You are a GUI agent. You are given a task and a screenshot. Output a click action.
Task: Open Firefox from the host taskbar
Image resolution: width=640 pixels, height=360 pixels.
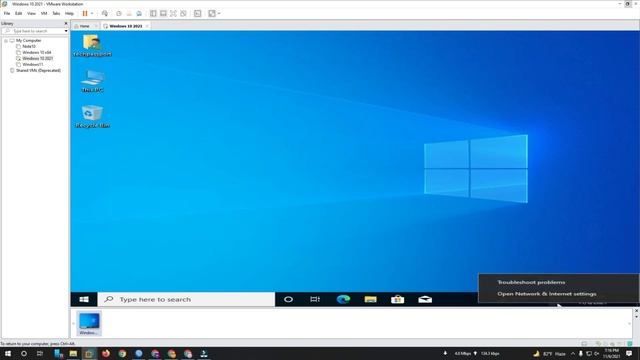(106, 353)
